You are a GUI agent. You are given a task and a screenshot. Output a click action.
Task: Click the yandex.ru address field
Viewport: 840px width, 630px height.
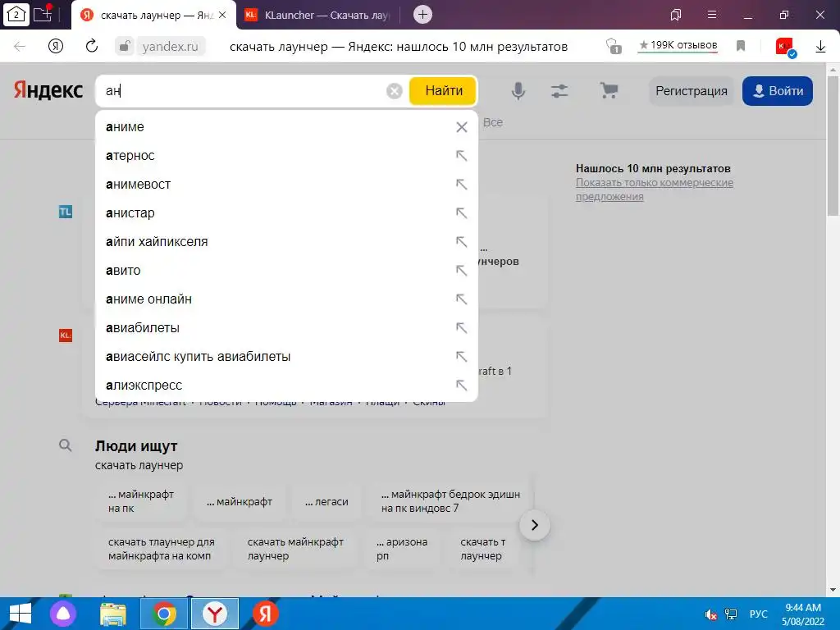tap(171, 47)
